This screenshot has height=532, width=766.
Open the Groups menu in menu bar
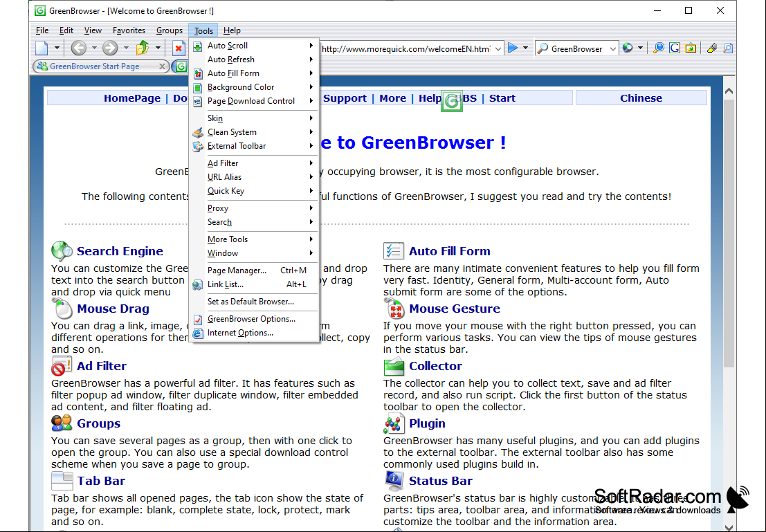pos(169,30)
